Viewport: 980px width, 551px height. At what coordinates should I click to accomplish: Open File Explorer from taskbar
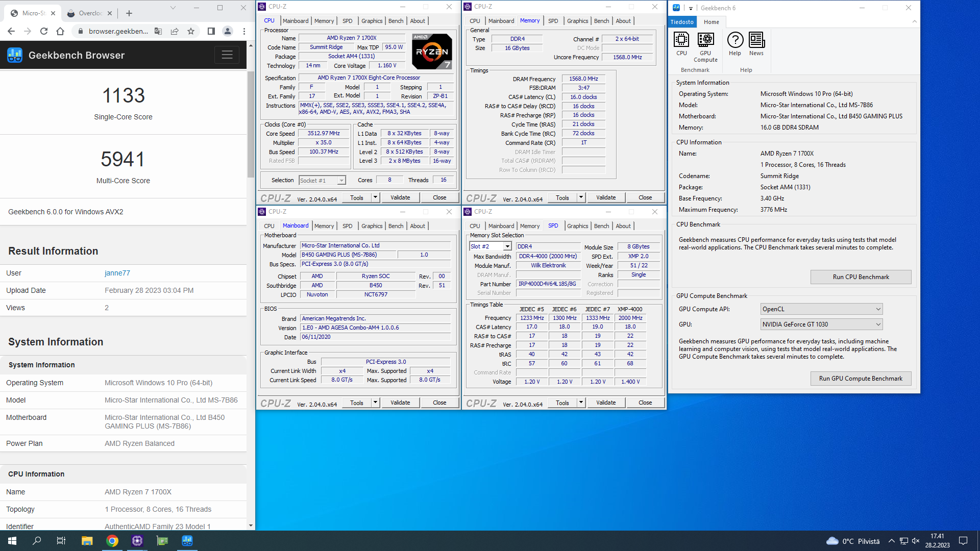(87, 541)
